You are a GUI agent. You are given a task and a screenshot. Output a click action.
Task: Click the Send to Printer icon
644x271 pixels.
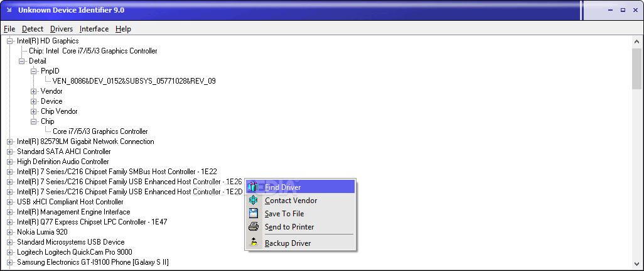coord(254,226)
